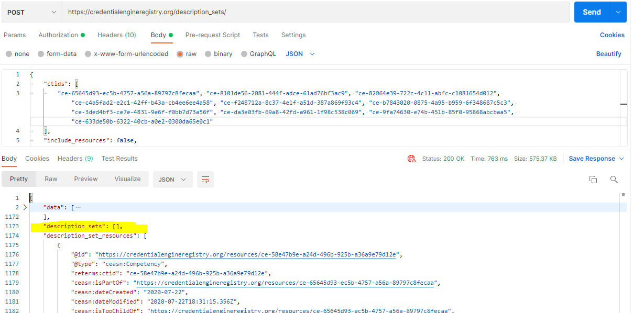Copy the response body using the copy icon
The width and height of the screenshot is (644, 313).
[x=593, y=179]
